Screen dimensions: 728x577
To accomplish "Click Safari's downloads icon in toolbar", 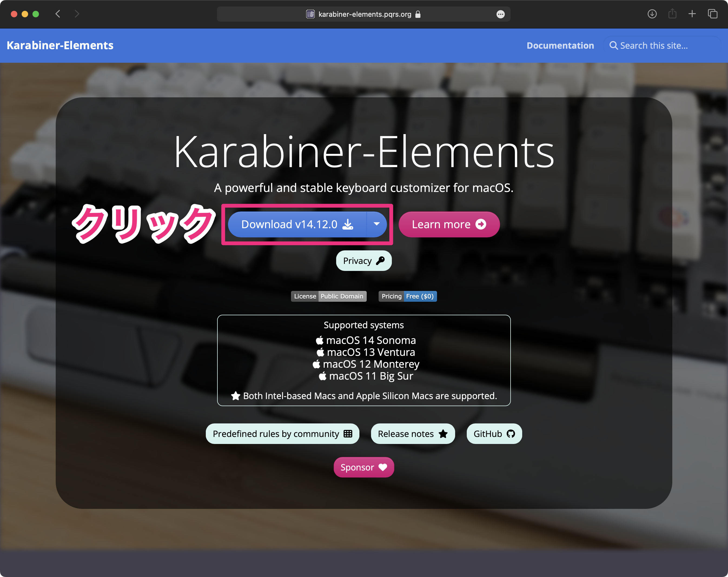I will click(652, 14).
